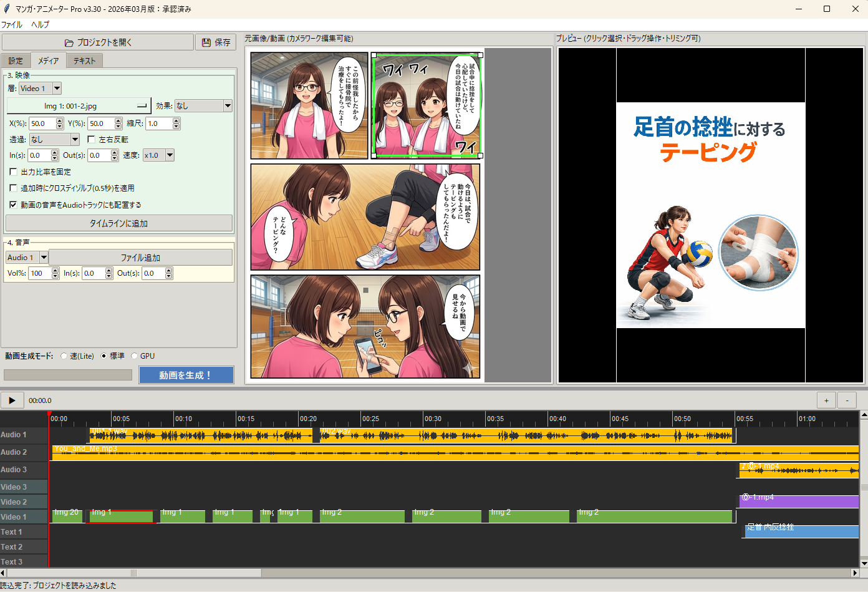Click the folder icon on プロジェクトを開く
This screenshot has height=592, width=868.
(69, 43)
